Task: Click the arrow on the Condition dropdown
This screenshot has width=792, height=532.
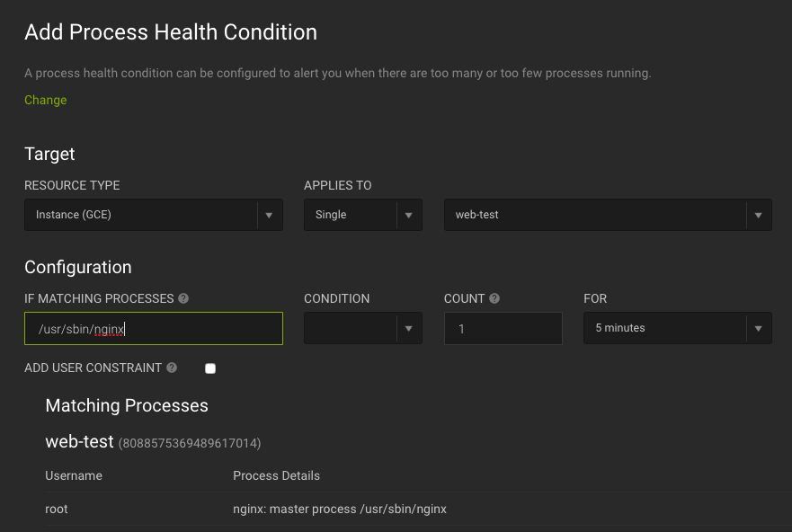Action: [x=409, y=329]
